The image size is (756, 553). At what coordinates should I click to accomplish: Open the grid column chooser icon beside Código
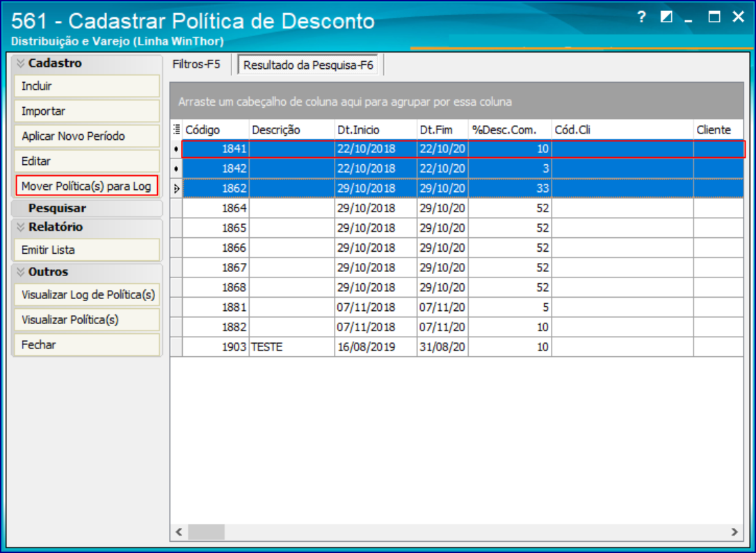(177, 129)
